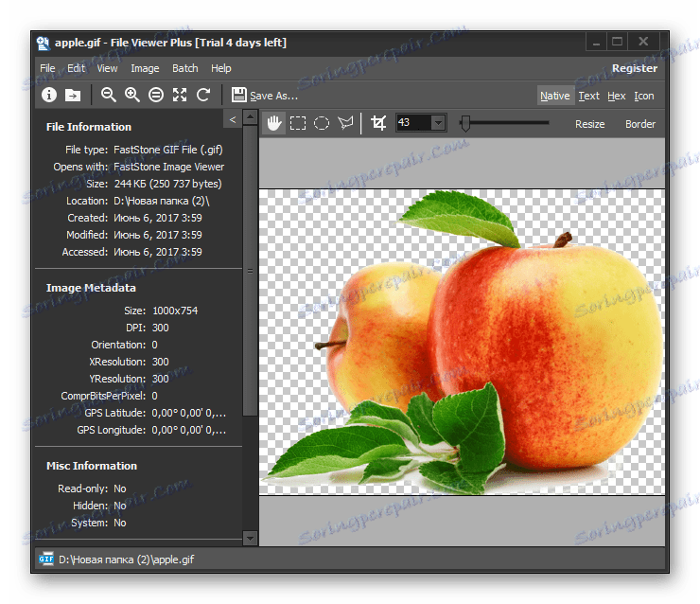Click the 'FastStone Image Viewer' text
The image size is (700, 604).
(168, 167)
